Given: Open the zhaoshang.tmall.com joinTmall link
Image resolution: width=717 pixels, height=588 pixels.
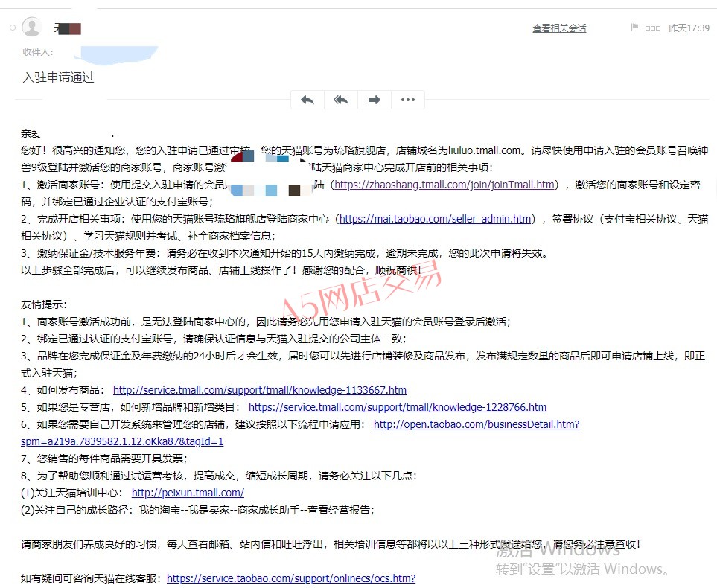Looking at the screenshot, I should click(x=444, y=185).
